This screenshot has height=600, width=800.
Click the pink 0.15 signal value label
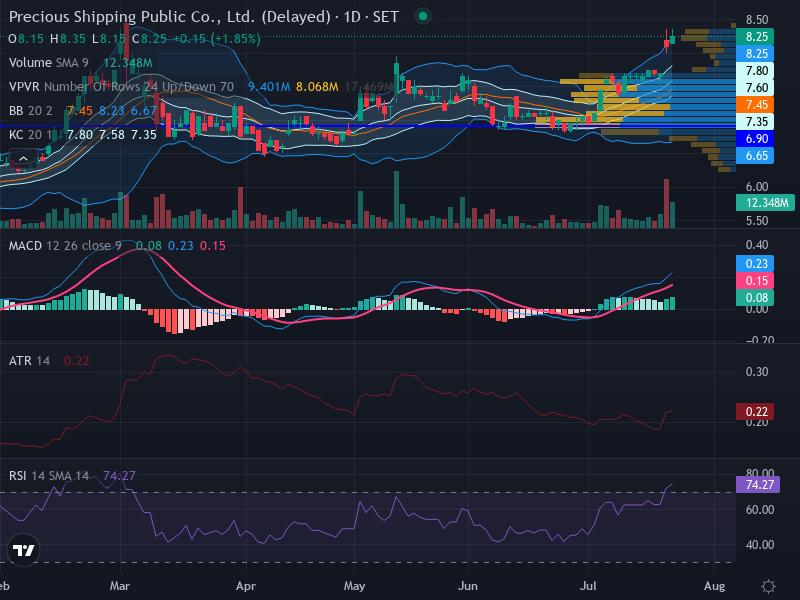pyautogui.click(x=755, y=281)
